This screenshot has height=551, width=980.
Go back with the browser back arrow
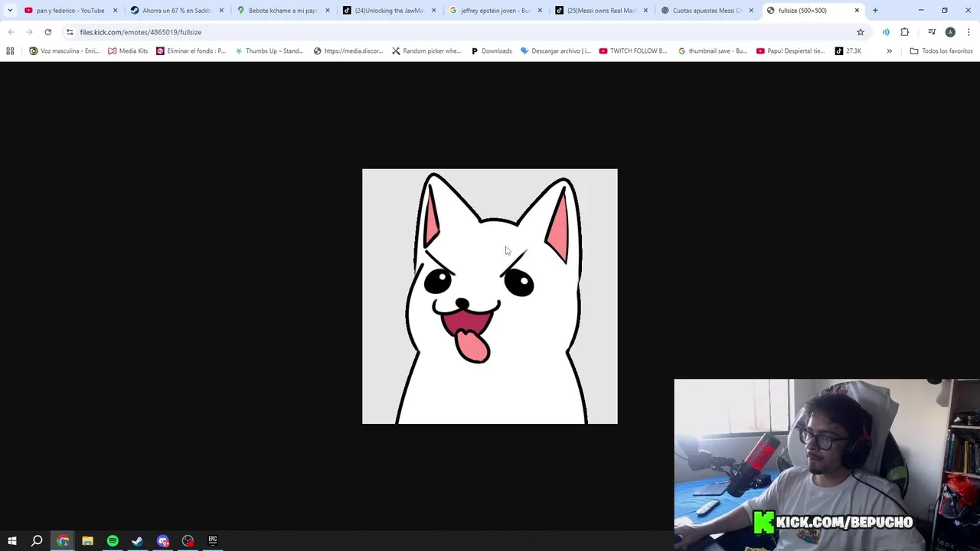(11, 32)
